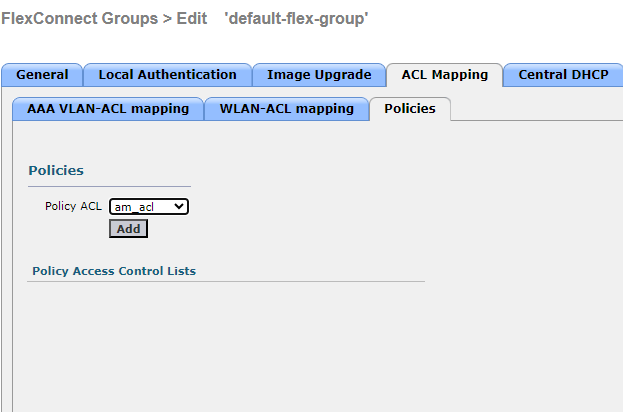623x412 pixels.
Task: Expand the Policy ACL dropdown arrow
Action: (x=180, y=206)
